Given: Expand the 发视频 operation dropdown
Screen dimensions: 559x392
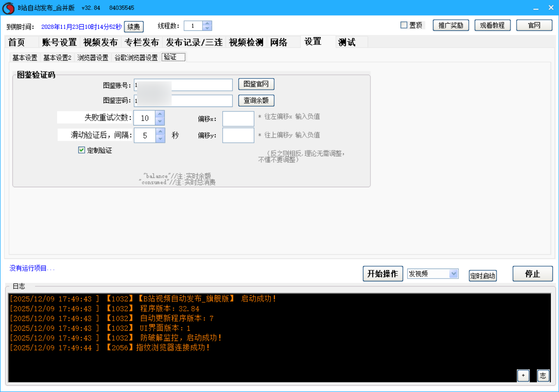Looking at the screenshot, I should 453,274.
